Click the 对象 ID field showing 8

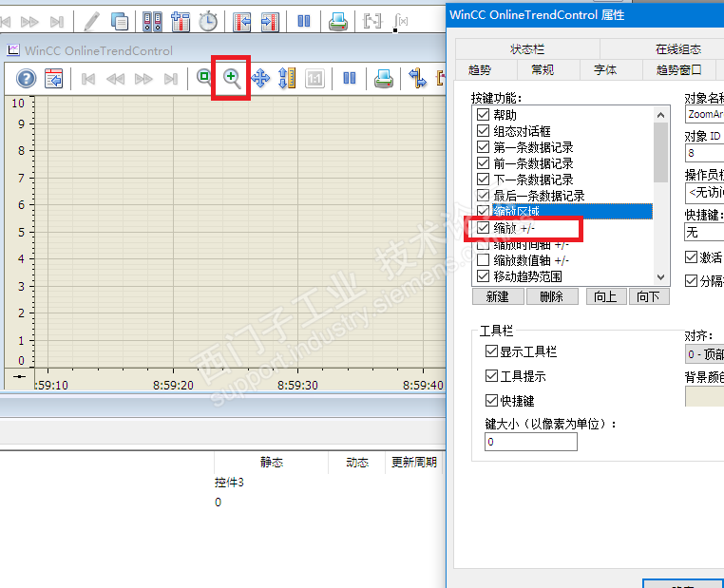click(x=704, y=153)
